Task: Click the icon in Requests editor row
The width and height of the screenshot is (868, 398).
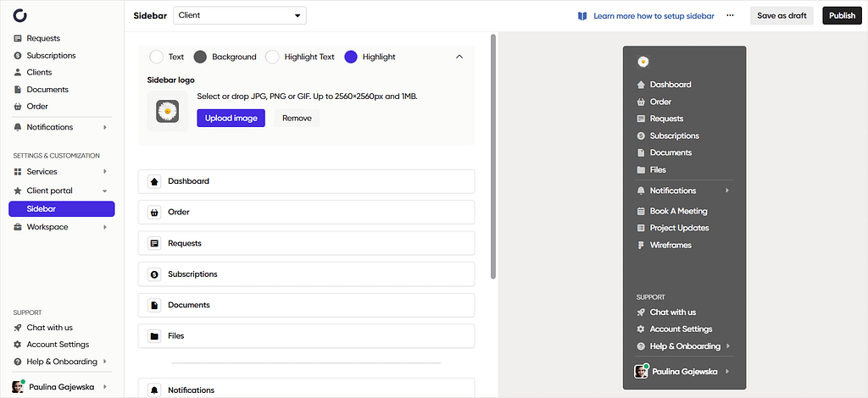Action: click(154, 243)
